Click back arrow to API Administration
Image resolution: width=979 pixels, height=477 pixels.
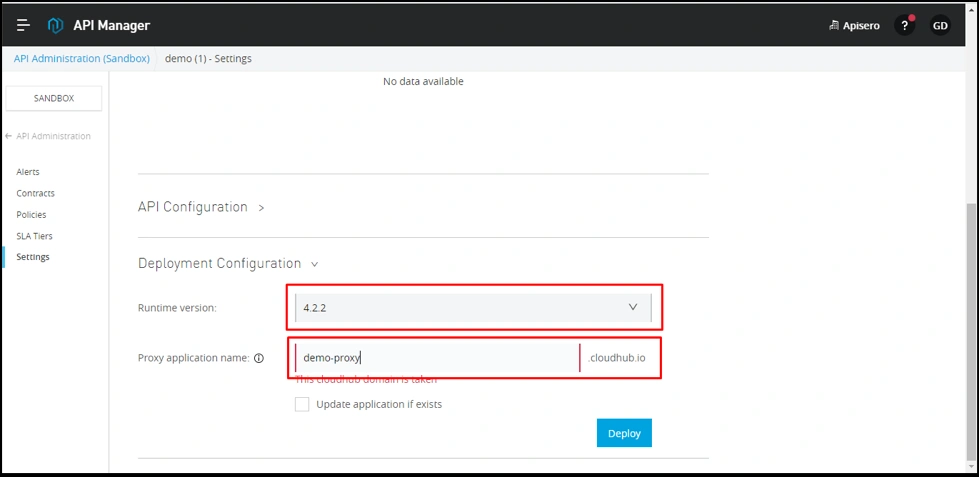point(9,136)
